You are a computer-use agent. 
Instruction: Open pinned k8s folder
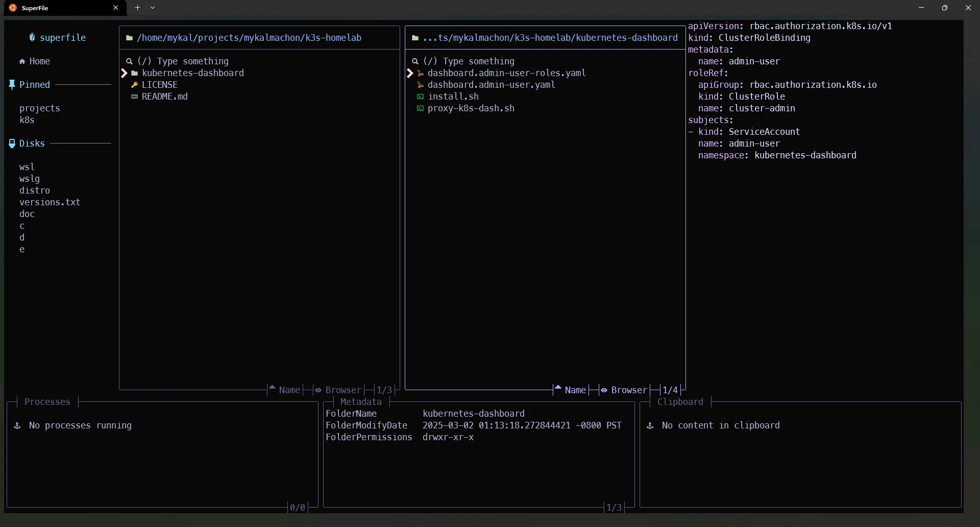(x=27, y=120)
